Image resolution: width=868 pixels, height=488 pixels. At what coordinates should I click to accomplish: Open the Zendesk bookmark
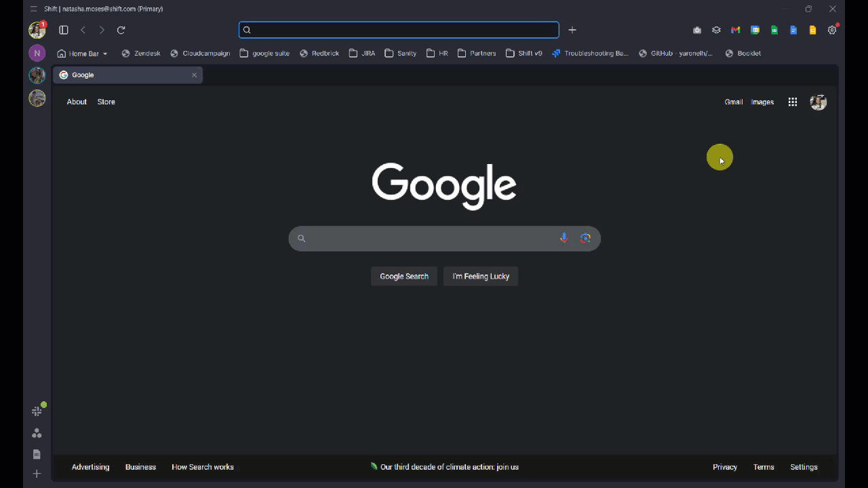(141, 54)
